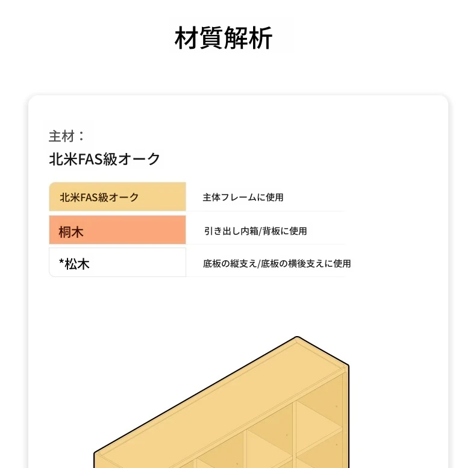This screenshot has width=476, height=468.
Task: Click the rear top corner of the cabinet
Action: point(298,337)
